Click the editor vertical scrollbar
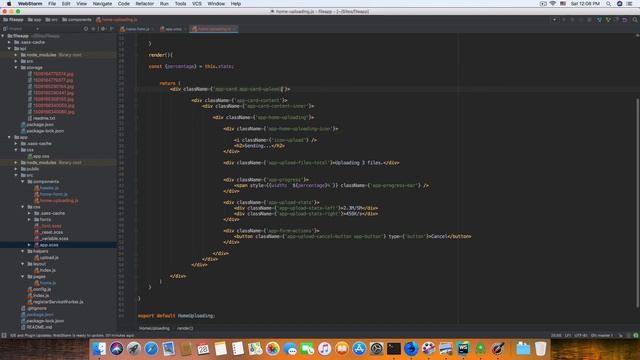Image resolution: width=640 pixels, height=360 pixels. click(638, 203)
